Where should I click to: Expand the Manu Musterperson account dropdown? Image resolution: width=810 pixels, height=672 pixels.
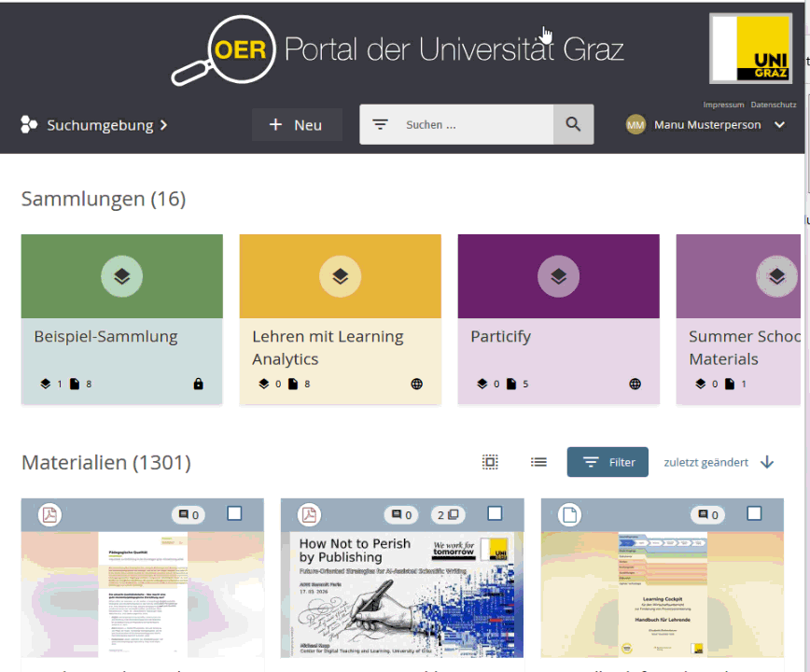pyautogui.click(x=780, y=124)
